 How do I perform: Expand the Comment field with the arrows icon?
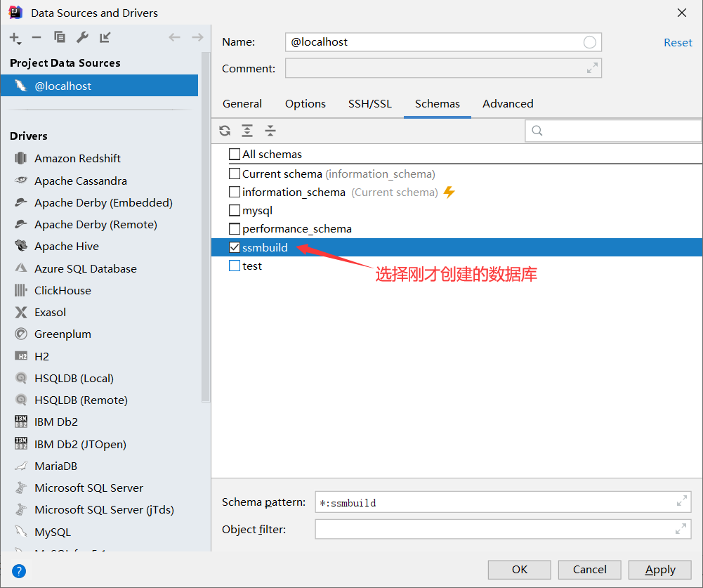click(592, 68)
